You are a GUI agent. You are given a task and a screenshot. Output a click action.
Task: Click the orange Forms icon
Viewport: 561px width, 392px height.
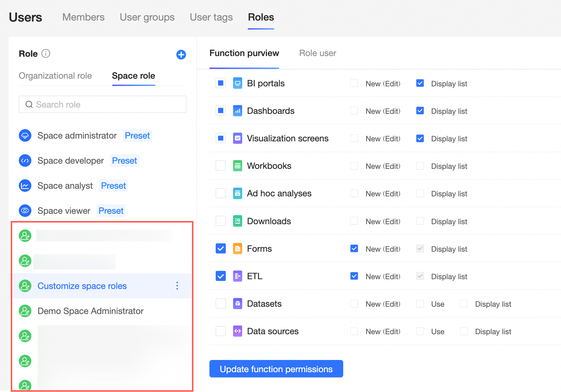pyautogui.click(x=238, y=249)
